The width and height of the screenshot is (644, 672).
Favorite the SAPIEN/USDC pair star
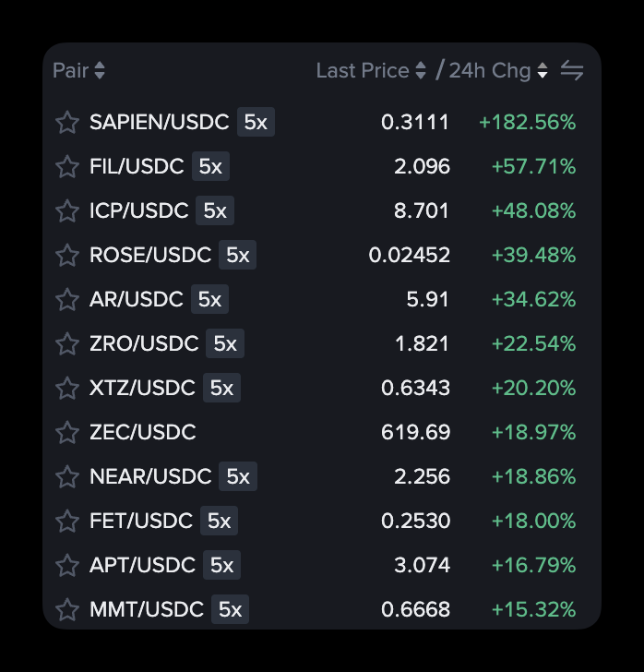pos(67,123)
